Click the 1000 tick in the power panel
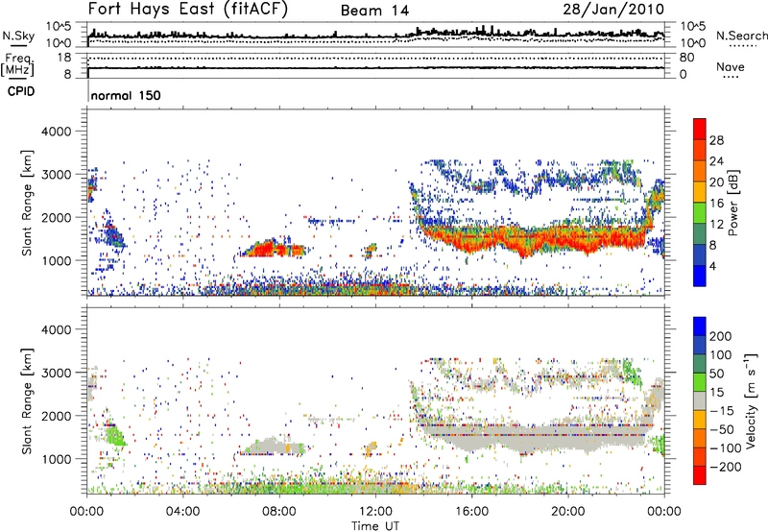The height and width of the screenshot is (532, 768). (x=56, y=260)
